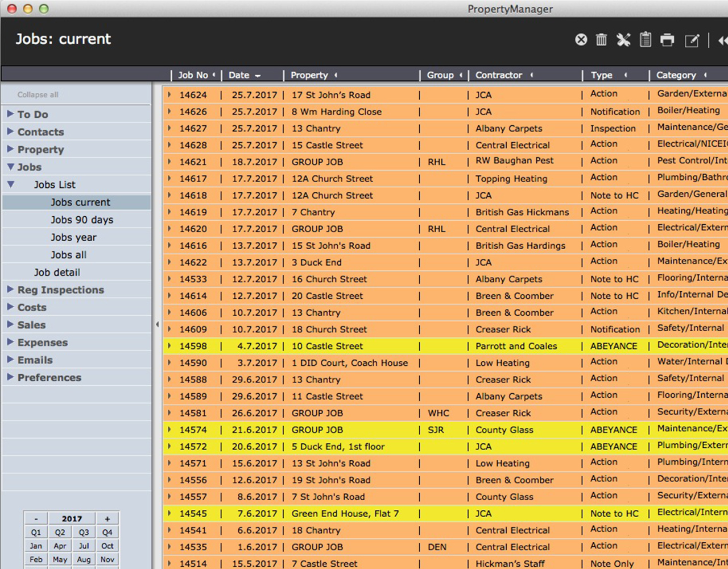The height and width of the screenshot is (569, 728).
Task: Click WHC group cell
Action: [439, 413]
